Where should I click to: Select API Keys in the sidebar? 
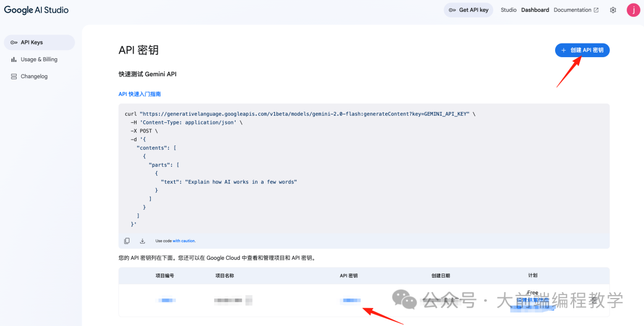[39, 42]
